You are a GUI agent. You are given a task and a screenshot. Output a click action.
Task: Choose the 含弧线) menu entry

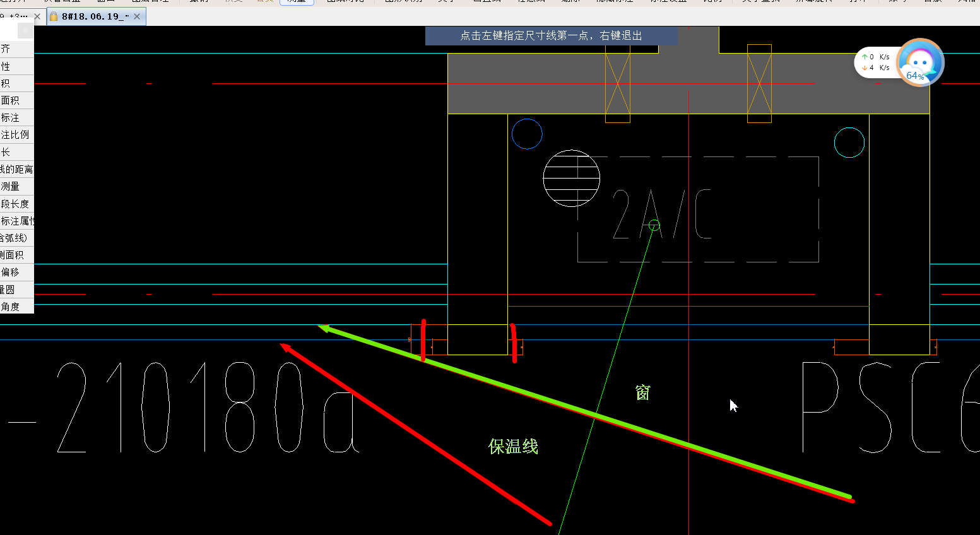pyautogui.click(x=16, y=238)
